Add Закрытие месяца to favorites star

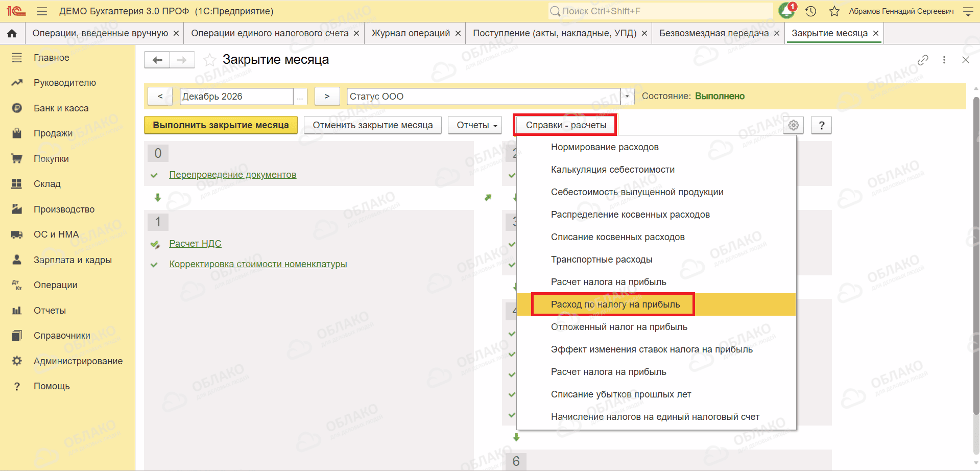[209, 60]
